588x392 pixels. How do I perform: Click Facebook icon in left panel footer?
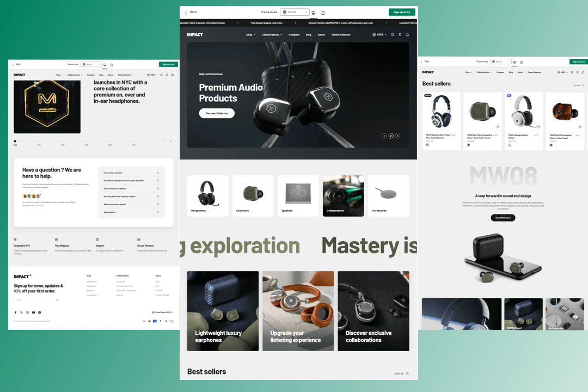[15, 312]
